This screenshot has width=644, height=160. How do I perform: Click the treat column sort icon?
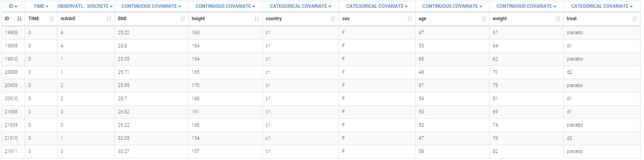(635, 19)
